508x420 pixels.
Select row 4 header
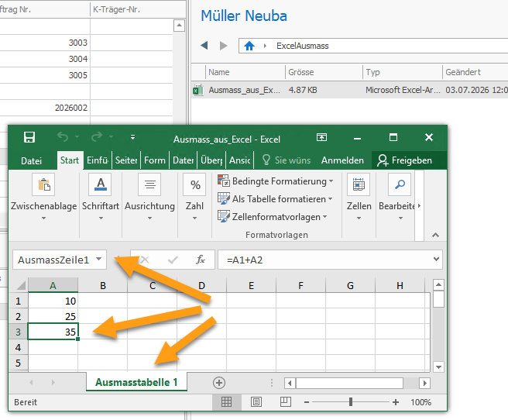coord(18,347)
